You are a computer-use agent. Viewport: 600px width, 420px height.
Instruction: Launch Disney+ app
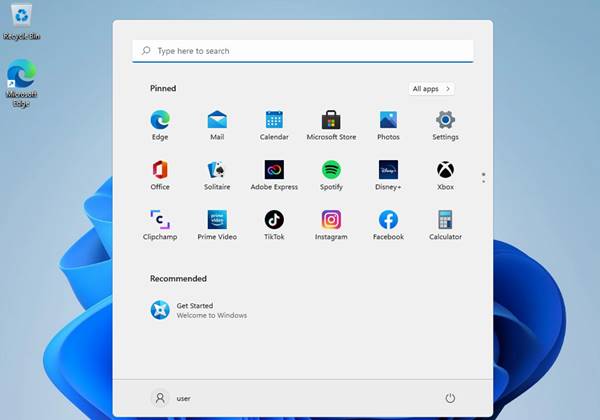[388, 175]
